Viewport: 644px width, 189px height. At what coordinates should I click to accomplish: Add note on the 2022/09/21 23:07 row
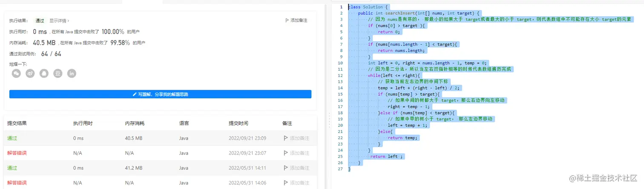coord(296,153)
